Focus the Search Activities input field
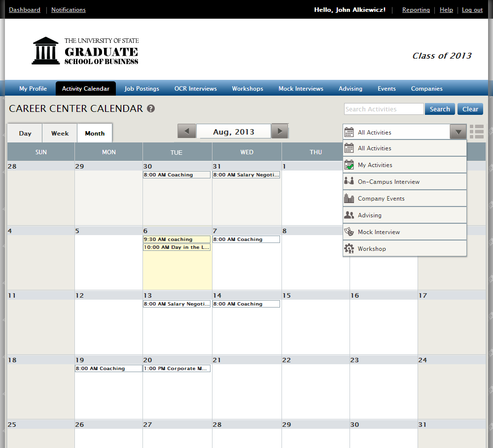The height and width of the screenshot is (448, 493). tap(384, 109)
